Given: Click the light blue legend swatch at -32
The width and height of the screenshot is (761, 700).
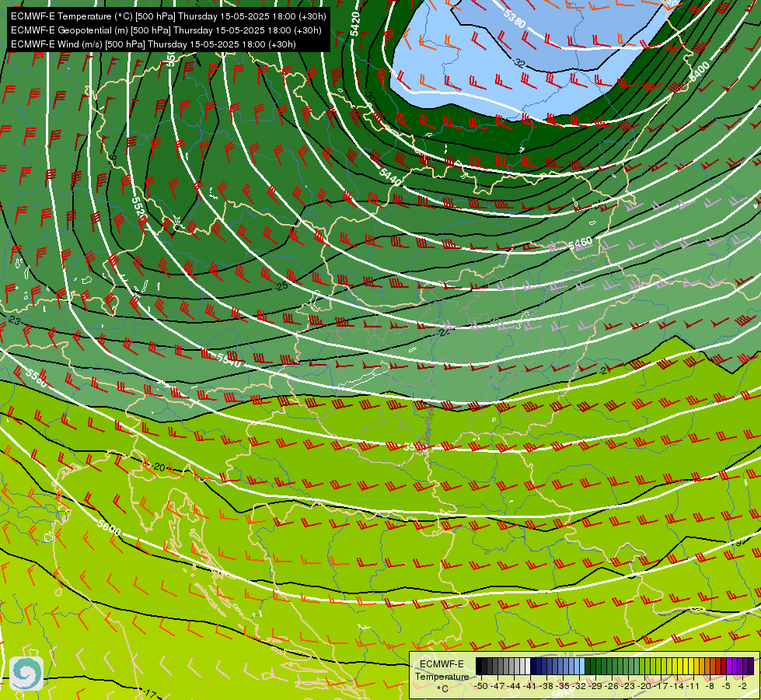Looking at the screenshot, I should [582, 666].
